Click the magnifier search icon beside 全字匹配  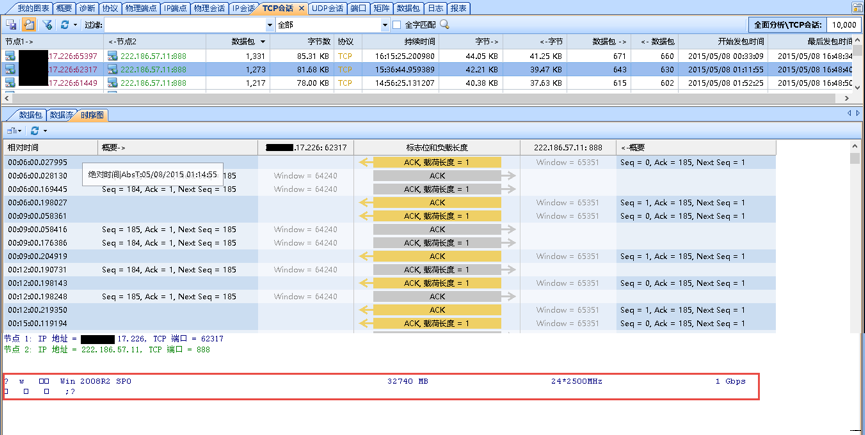click(445, 24)
